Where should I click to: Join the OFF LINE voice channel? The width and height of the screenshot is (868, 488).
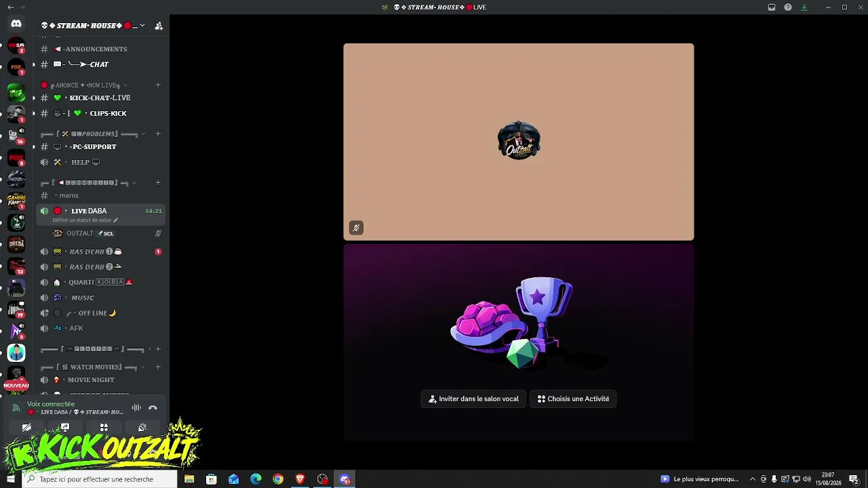point(101,313)
